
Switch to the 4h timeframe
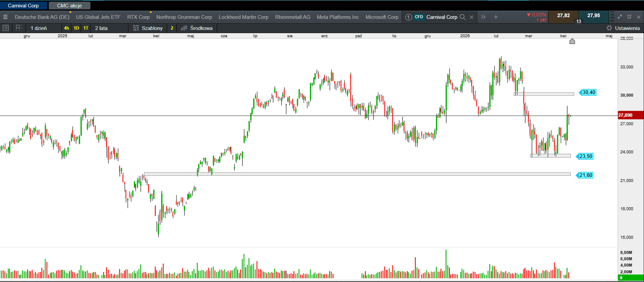(67, 28)
